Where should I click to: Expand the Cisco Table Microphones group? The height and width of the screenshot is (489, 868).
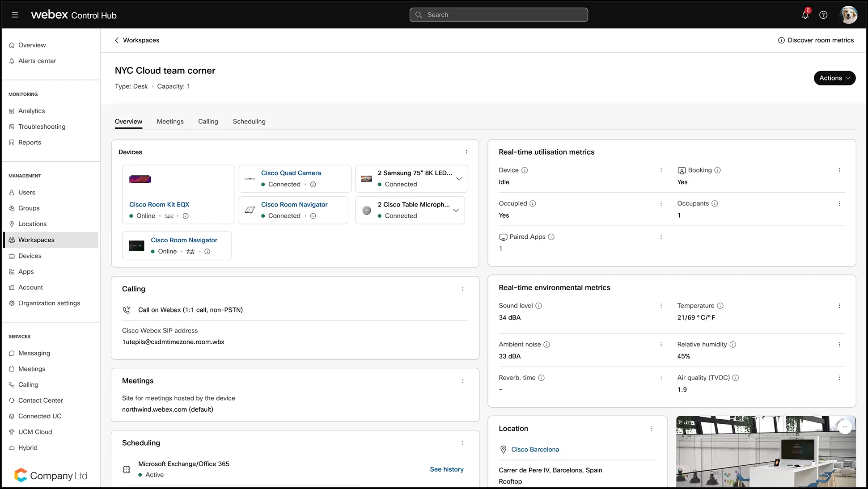[x=456, y=211]
